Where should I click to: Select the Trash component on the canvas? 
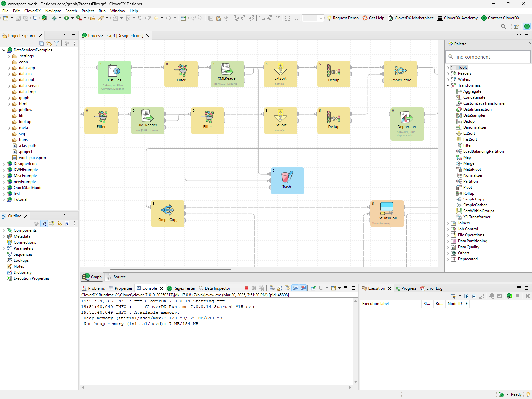point(287,180)
